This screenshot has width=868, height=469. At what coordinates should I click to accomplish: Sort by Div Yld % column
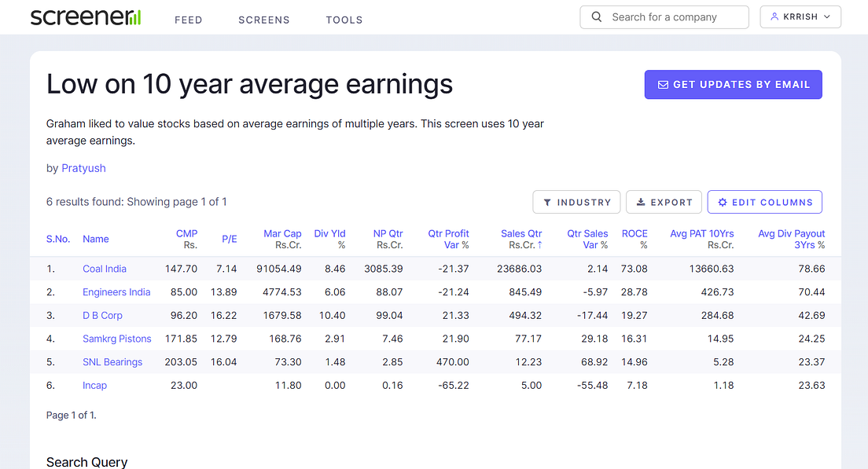329,239
